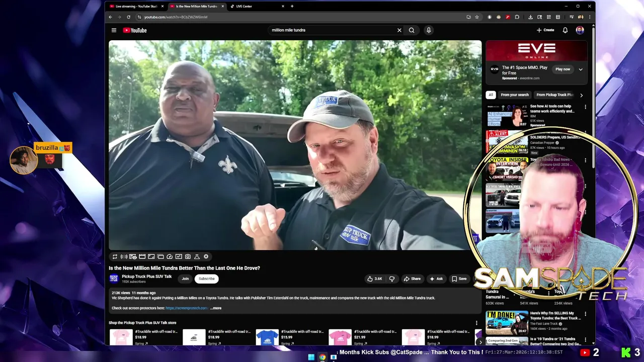Select the Million Mile Tundra browser tab
This screenshot has height=362, width=644.
coord(196,7)
